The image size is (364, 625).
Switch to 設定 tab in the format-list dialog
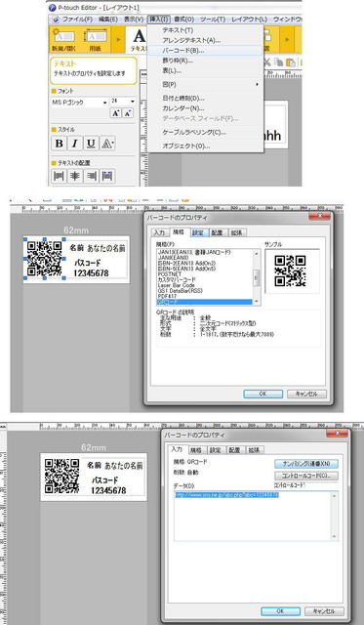[198, 232]
